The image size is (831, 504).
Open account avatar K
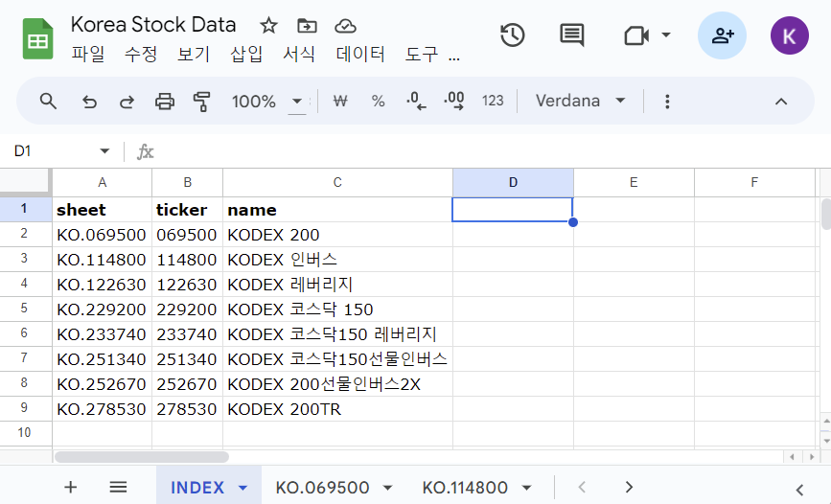[x=789, y=35]
